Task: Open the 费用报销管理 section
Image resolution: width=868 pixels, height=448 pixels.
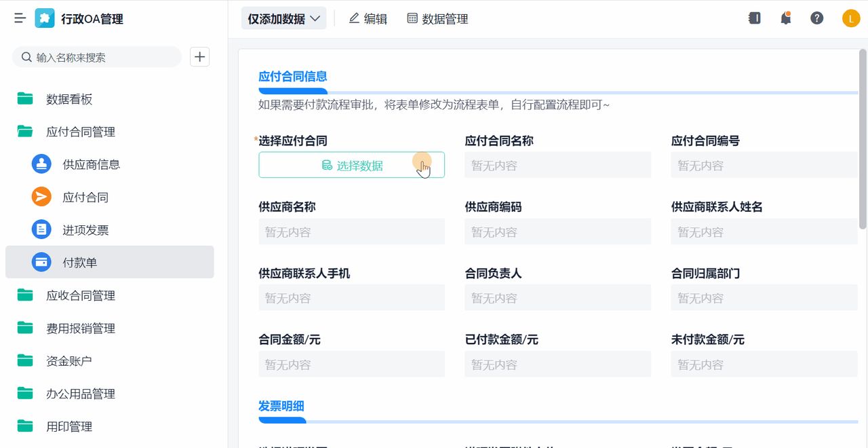Action: tap(81, 328)
